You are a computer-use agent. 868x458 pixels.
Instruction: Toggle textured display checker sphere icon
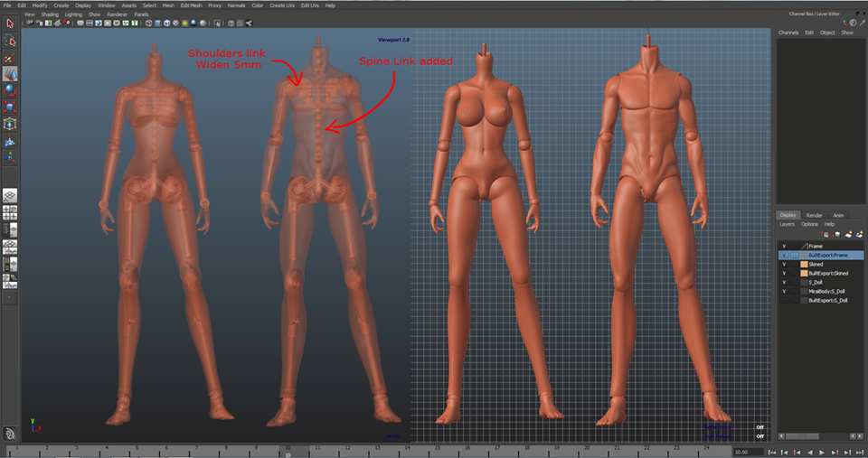(x=175, y=23)
